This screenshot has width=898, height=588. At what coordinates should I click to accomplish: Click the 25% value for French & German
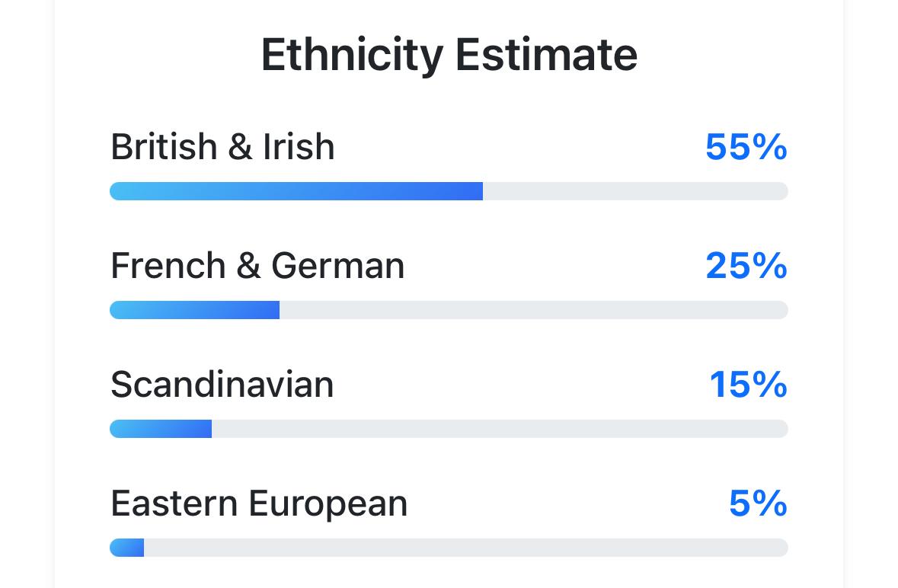click(x=746, y=266)
